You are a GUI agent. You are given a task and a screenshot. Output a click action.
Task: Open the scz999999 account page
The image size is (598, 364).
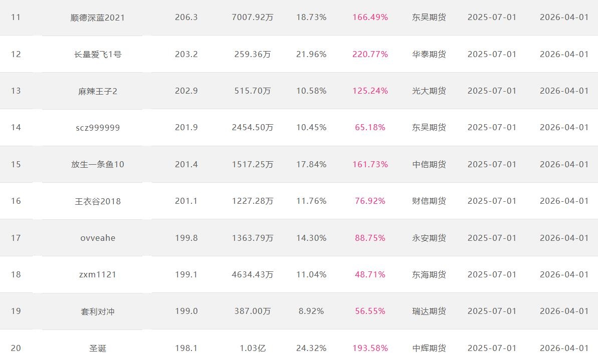[x=98, y=128]
